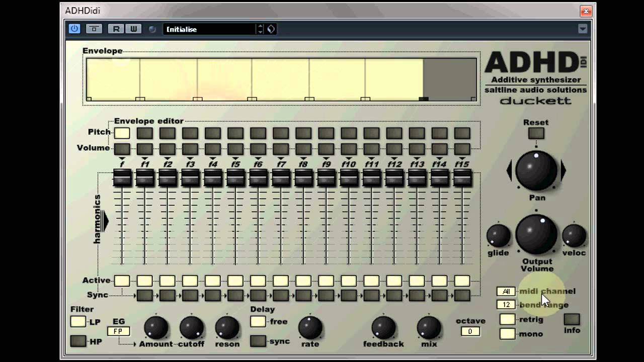Screen dimensions: 644x362
Task: Select the Volume envelope button for f1
Action: (x=144, y=149)
